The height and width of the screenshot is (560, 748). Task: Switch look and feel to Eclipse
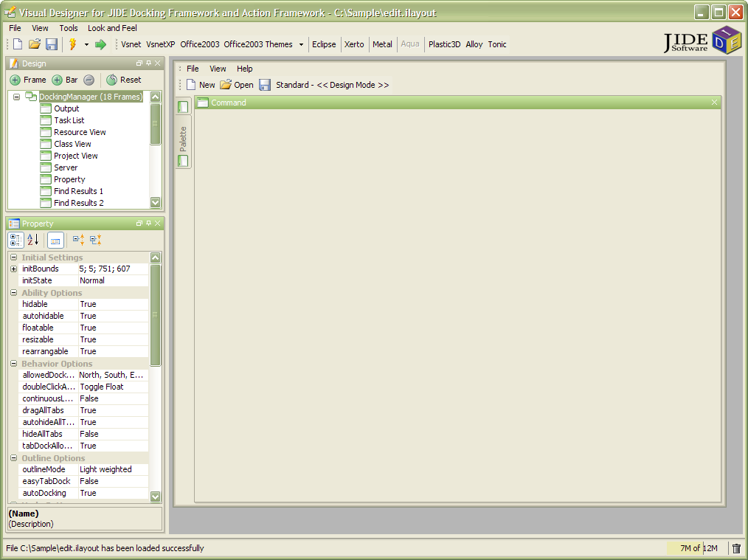(x=324, y=44)
